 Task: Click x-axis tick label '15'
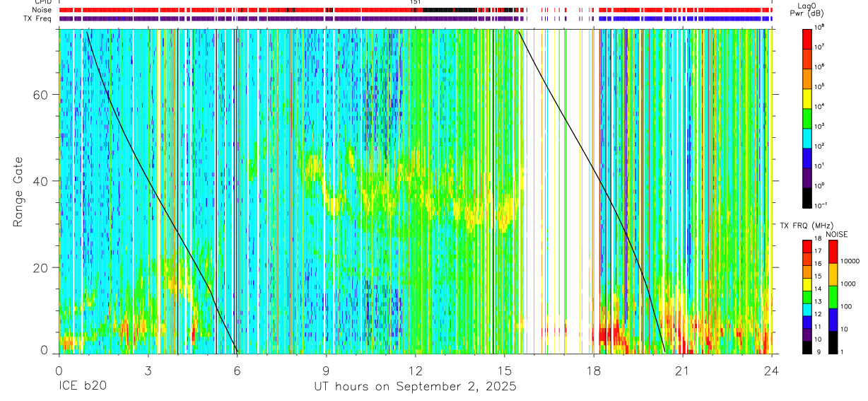tap(505, 370)
